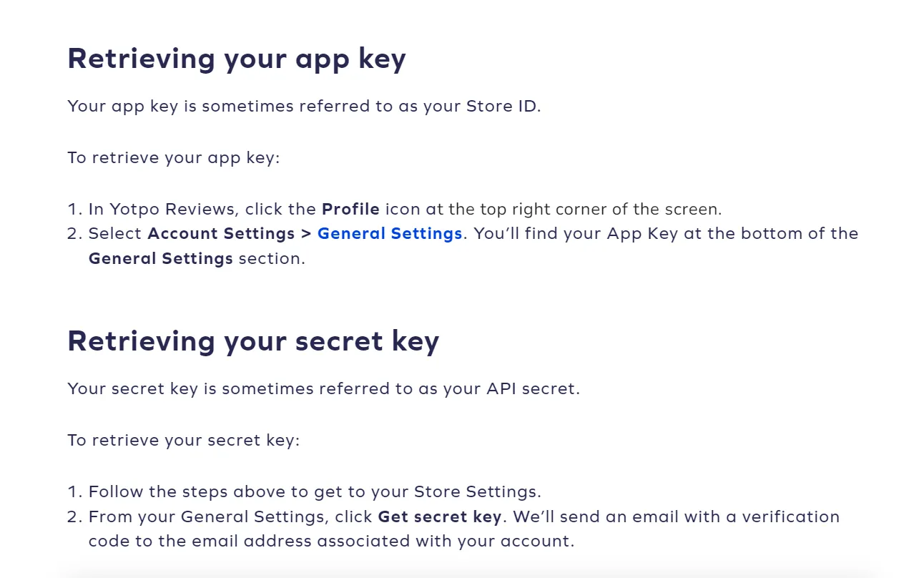
Task: Click the "Retrieving your app key" heading
Action: coord(237,59)
